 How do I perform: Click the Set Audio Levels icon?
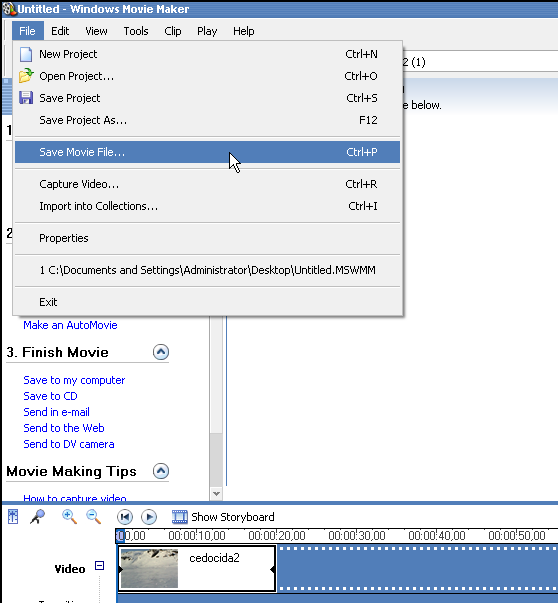click(13, 517)
